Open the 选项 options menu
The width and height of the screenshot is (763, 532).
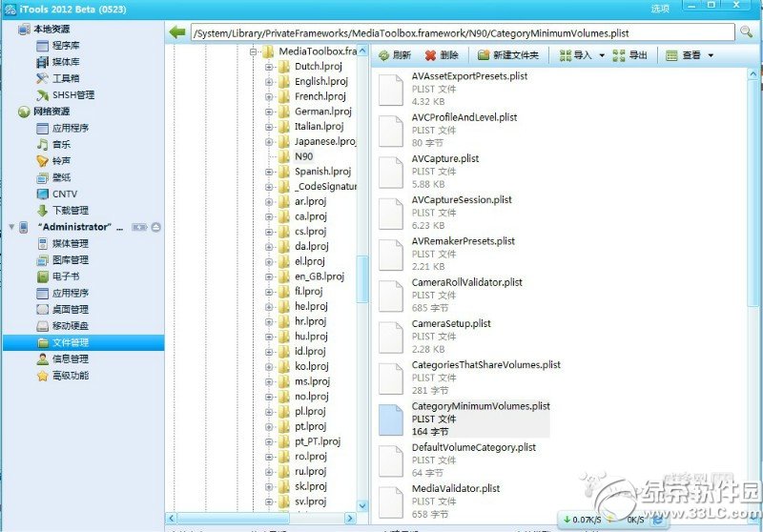(660, 8)
